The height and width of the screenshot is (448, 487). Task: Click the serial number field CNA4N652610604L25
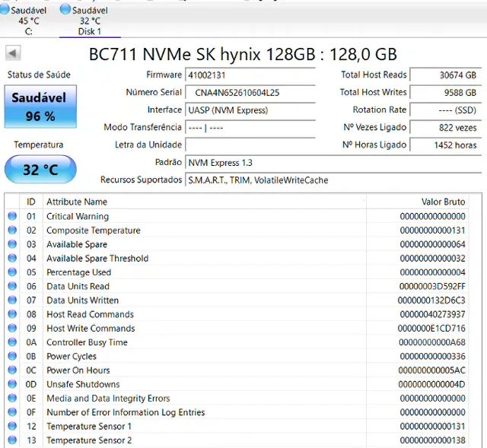tap(250, 93)
